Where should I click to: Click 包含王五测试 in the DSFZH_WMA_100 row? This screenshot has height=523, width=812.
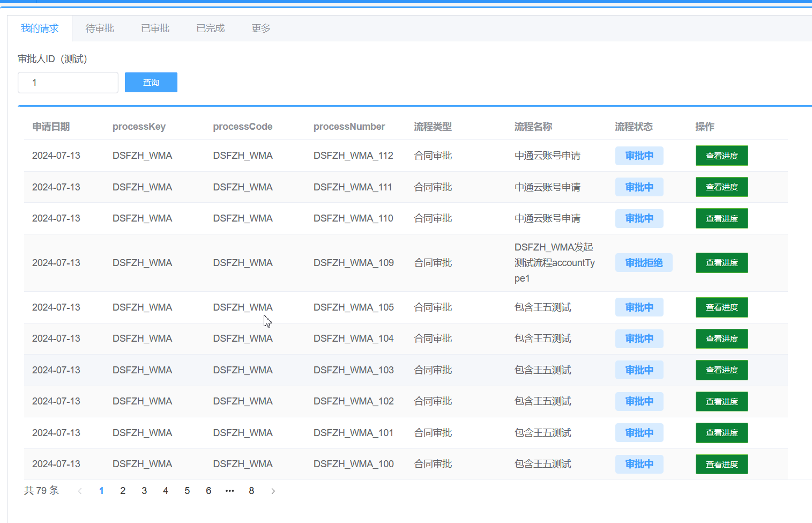pyautogui.click(x=542, y=464)
